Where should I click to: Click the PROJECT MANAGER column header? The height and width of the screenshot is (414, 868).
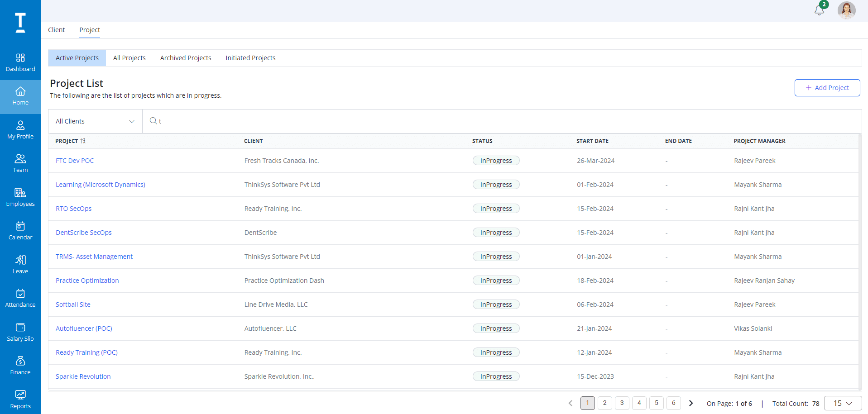click(x=759, y=141)
